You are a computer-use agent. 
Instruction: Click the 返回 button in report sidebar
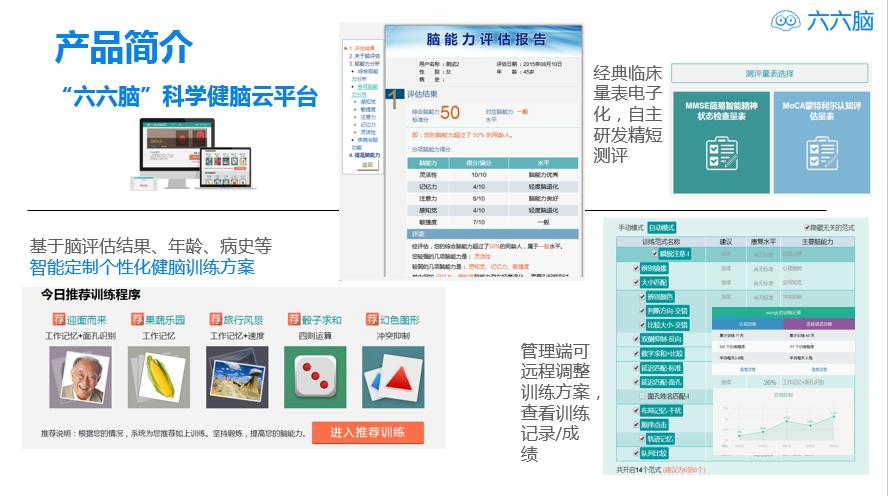click(x=368, y=165)
